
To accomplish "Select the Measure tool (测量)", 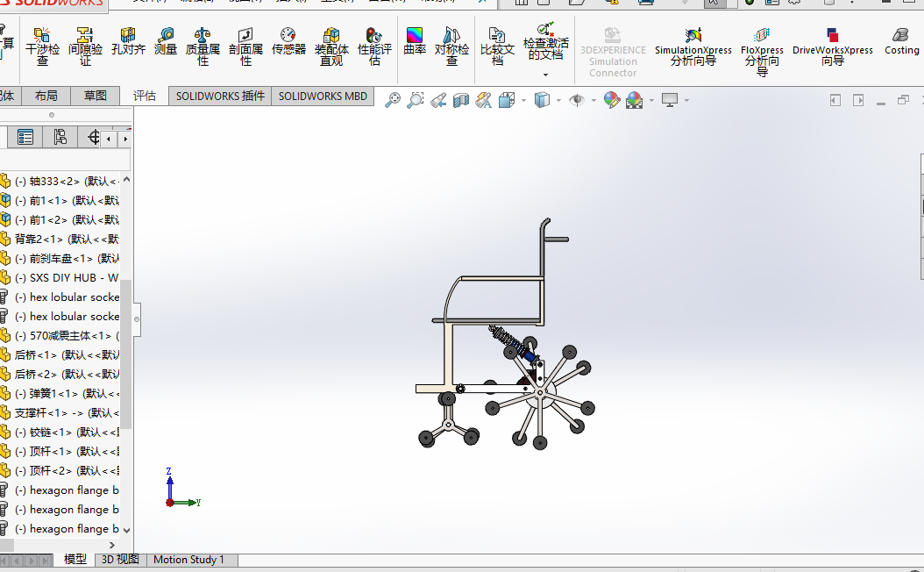I will click(166, 41).
